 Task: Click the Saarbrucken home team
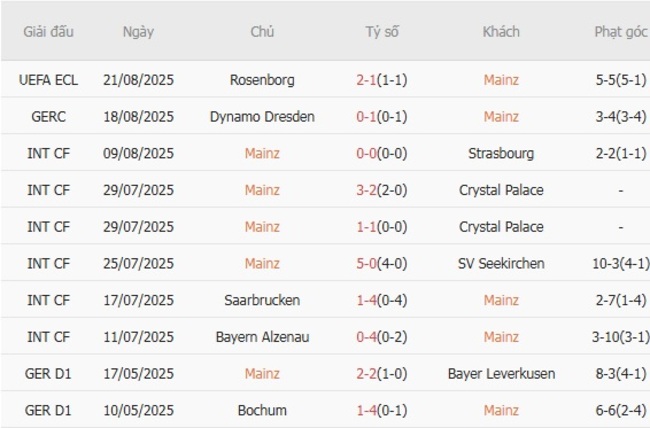pos(262,300)
